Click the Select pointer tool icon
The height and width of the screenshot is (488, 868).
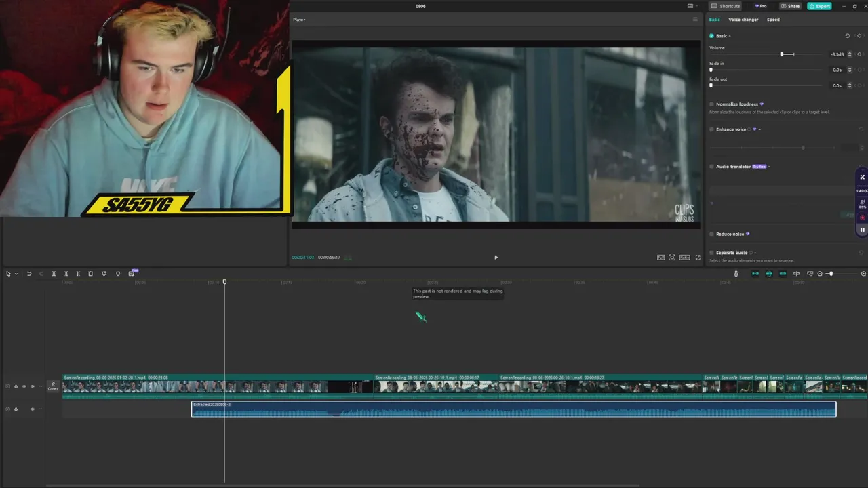click(8, 274)
